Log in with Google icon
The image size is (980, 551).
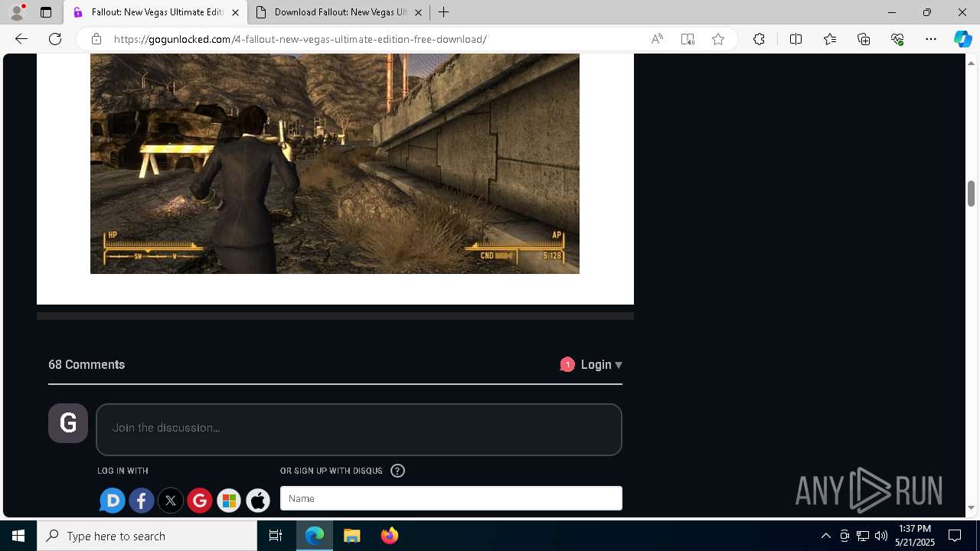tap(200, 500)
